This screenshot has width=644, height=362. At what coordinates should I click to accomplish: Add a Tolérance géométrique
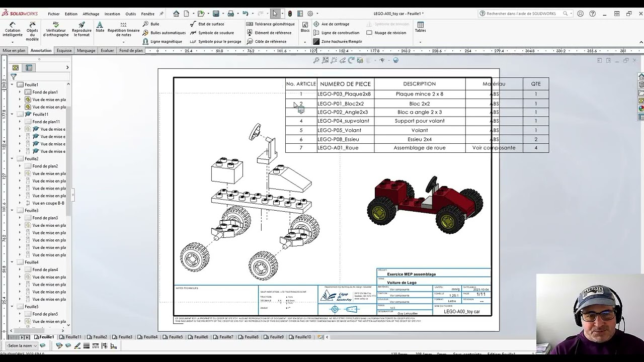pos(271,24)
